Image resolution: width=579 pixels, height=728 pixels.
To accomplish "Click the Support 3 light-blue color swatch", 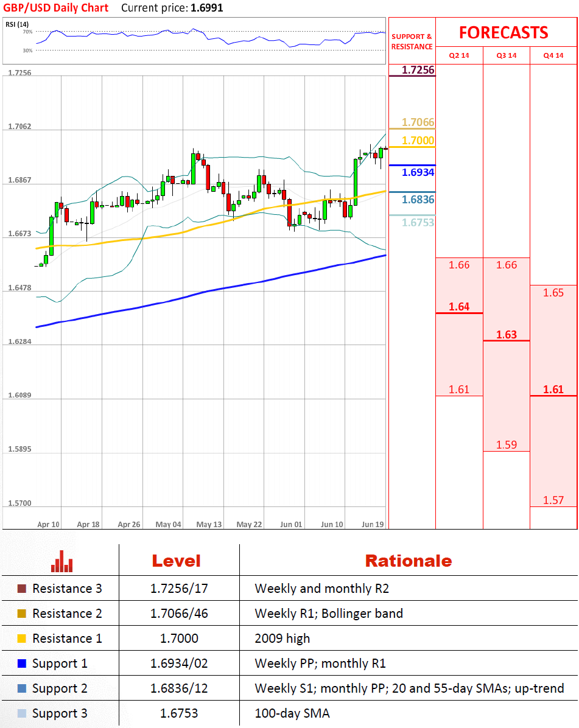I will coord(22,713).
